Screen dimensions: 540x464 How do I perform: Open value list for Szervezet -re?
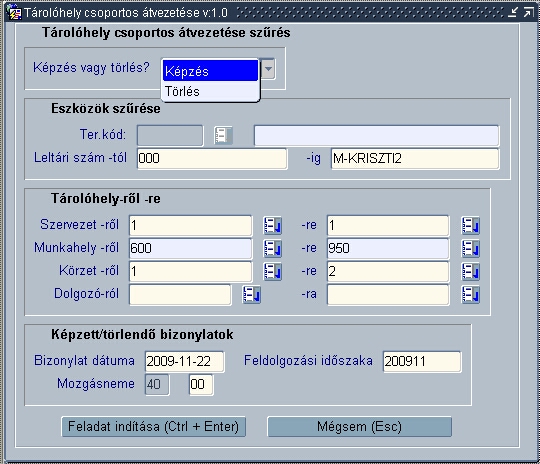(x=470, y=226)
